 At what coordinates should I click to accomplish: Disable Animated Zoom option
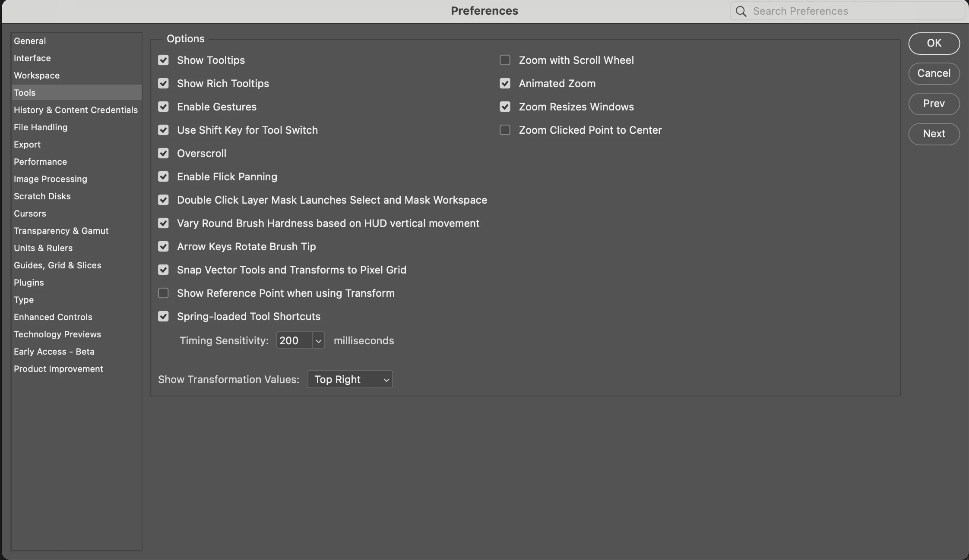pos(505,83)
